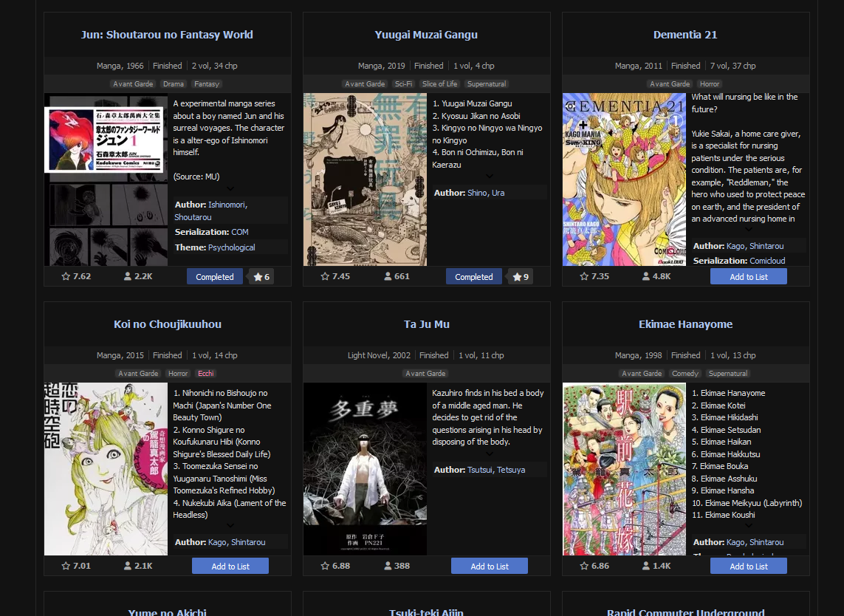Open the Ekimae Hanayome cover thumbnail
844x616 pixels.
pos(625,469)
